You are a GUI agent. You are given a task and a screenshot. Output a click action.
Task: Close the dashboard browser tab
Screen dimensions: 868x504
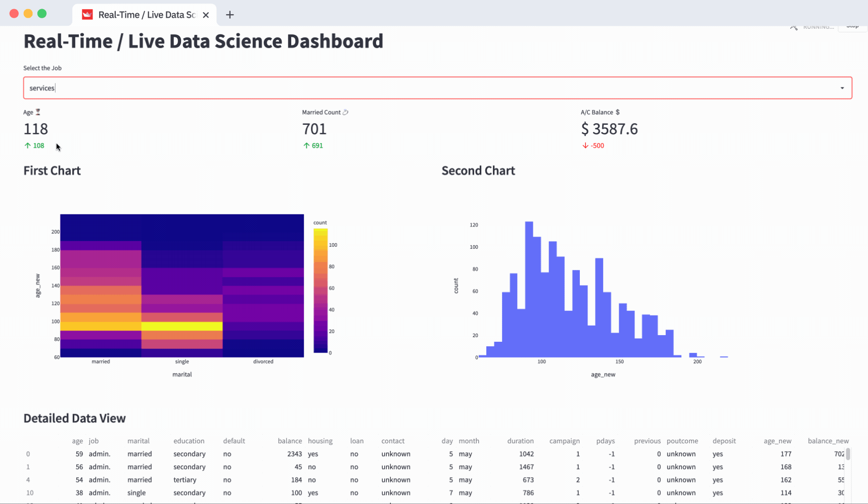(x=206, y=15)
